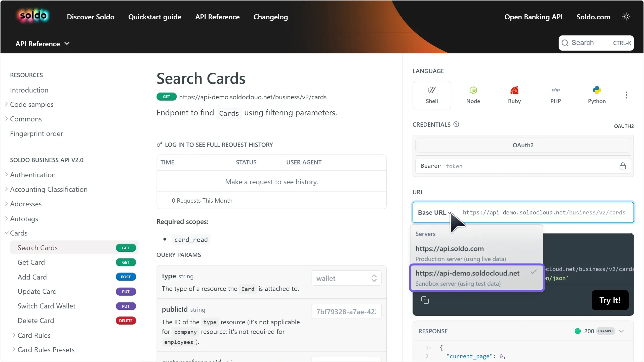Go to the Changelog nav item
The image size is (644, 362).
tap(270, 17)
